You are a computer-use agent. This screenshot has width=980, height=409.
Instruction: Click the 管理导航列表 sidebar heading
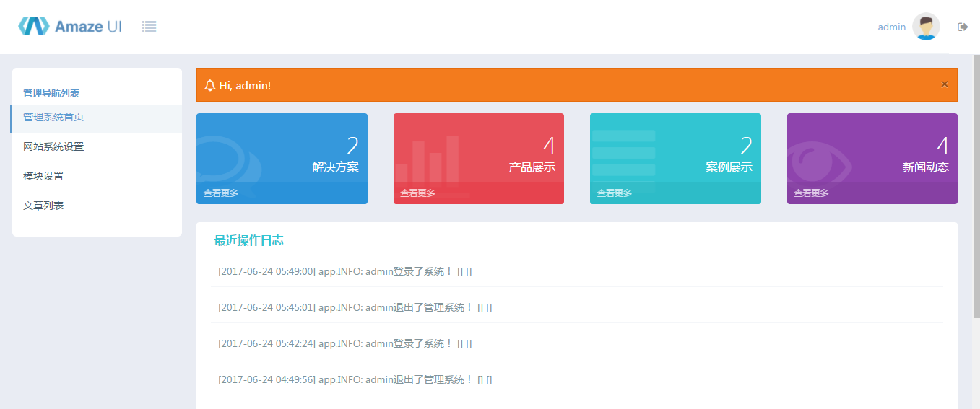(51, 93)
